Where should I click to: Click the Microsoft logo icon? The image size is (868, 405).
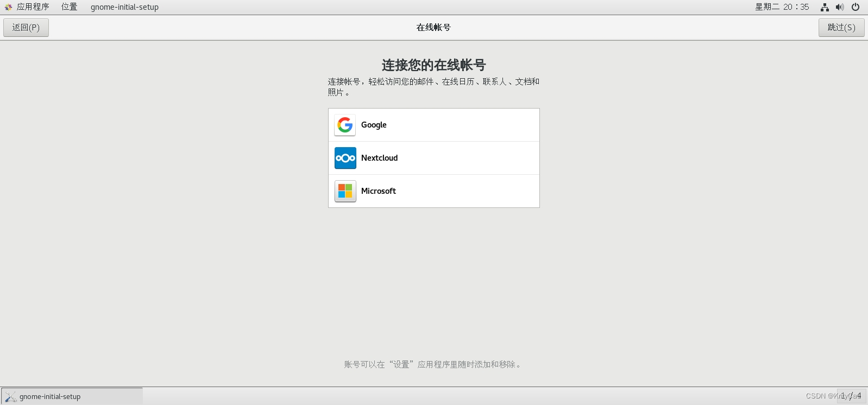(x=345, y=191)
